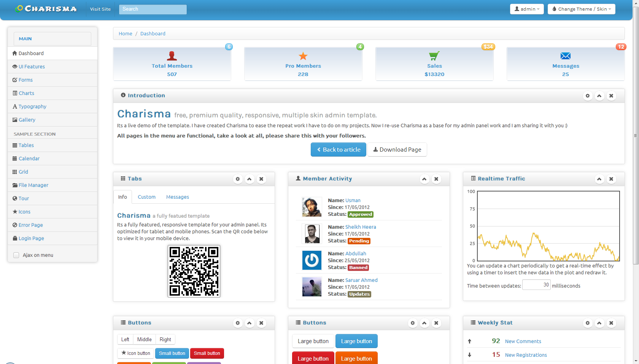
Task: Collapse the Tabs panel
Action: coord(250,179)
